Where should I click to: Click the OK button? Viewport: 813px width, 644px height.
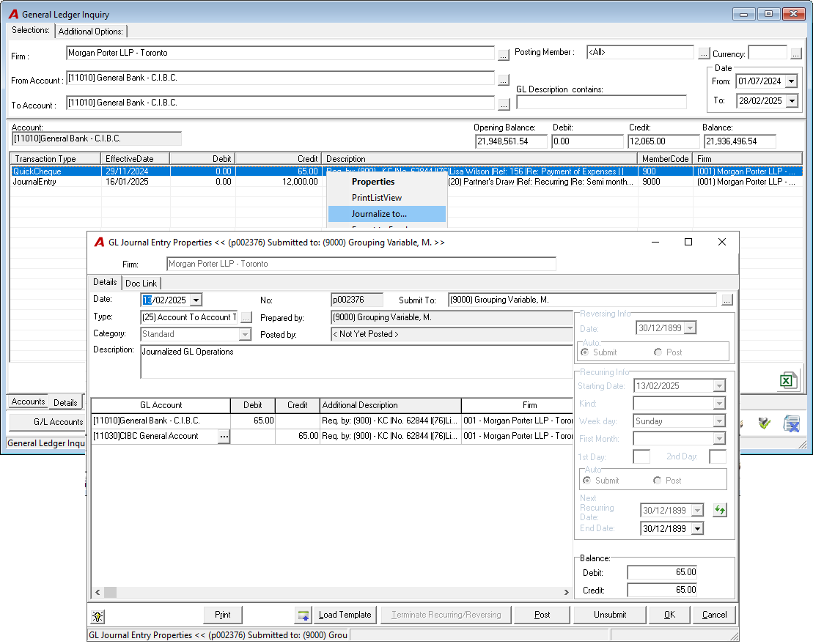tap(669, 615)
